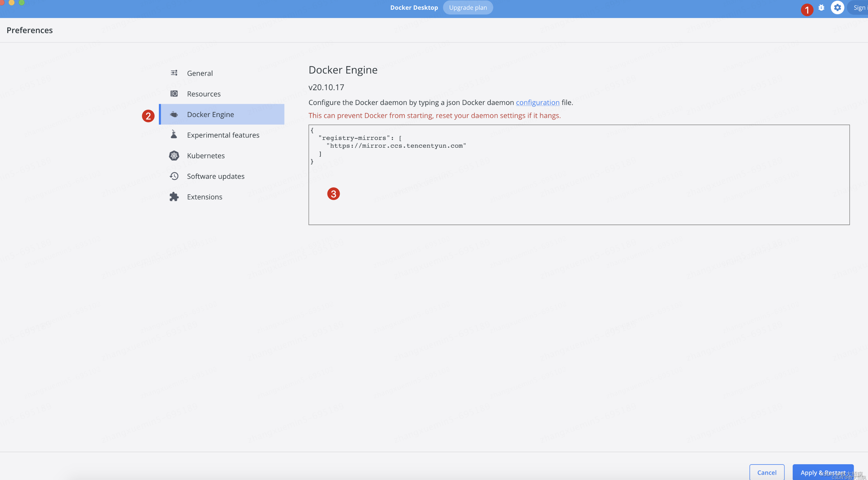The image size is (868, 480).
Task: Click the Software updates clock icon
Action: 174,176
